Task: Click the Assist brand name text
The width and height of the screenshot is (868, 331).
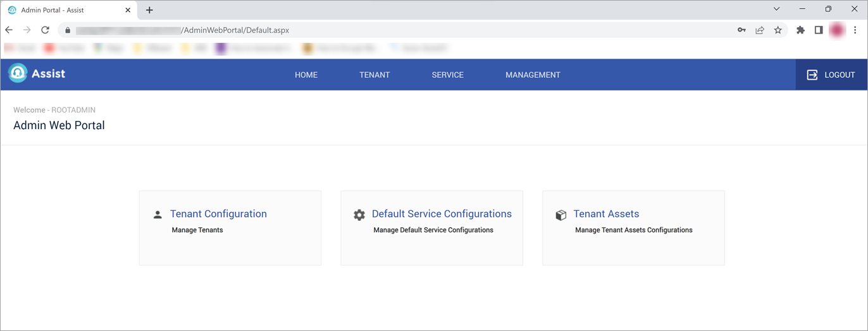Action: pyautogui.click(x=49, y=73)
